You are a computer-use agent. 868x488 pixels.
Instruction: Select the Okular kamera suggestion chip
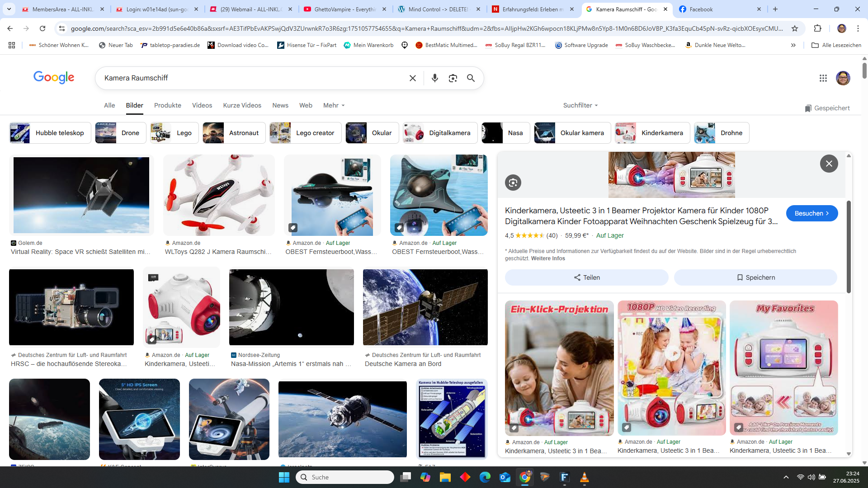click(572, 133)
